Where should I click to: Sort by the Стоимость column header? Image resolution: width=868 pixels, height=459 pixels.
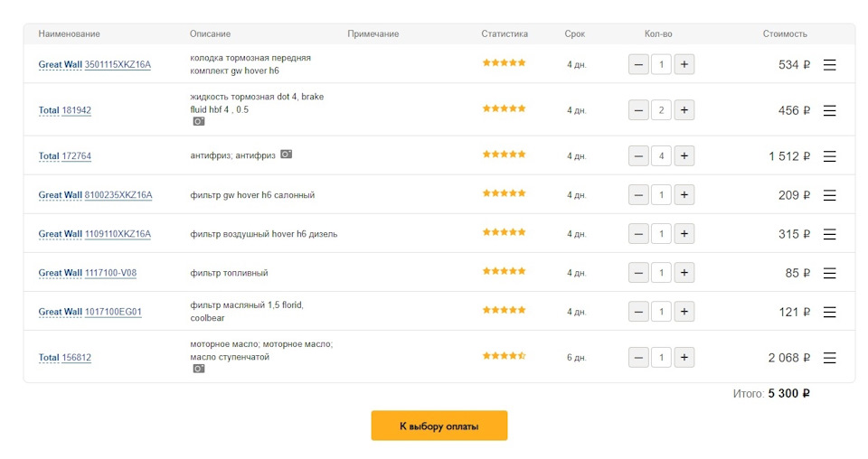click(x=785, y=33)
